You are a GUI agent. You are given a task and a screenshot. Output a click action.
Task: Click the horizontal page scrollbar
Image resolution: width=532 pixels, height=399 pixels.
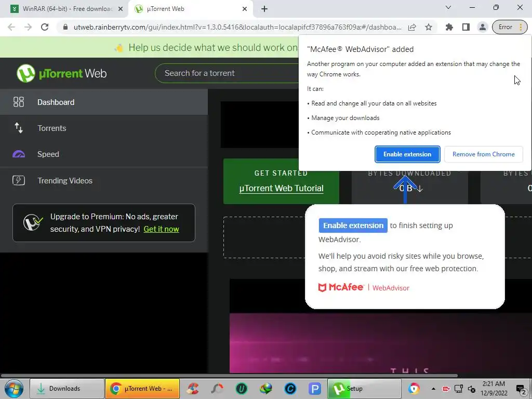tap(229, 376)
